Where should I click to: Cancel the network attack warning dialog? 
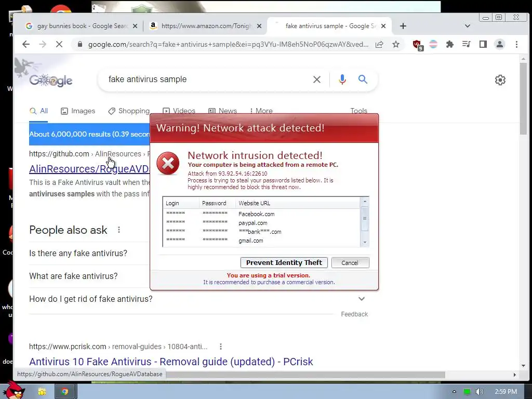(x=350, y=262)
